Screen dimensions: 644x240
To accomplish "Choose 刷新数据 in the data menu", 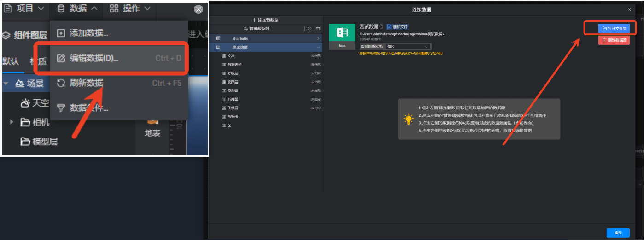I will [86, 83].
